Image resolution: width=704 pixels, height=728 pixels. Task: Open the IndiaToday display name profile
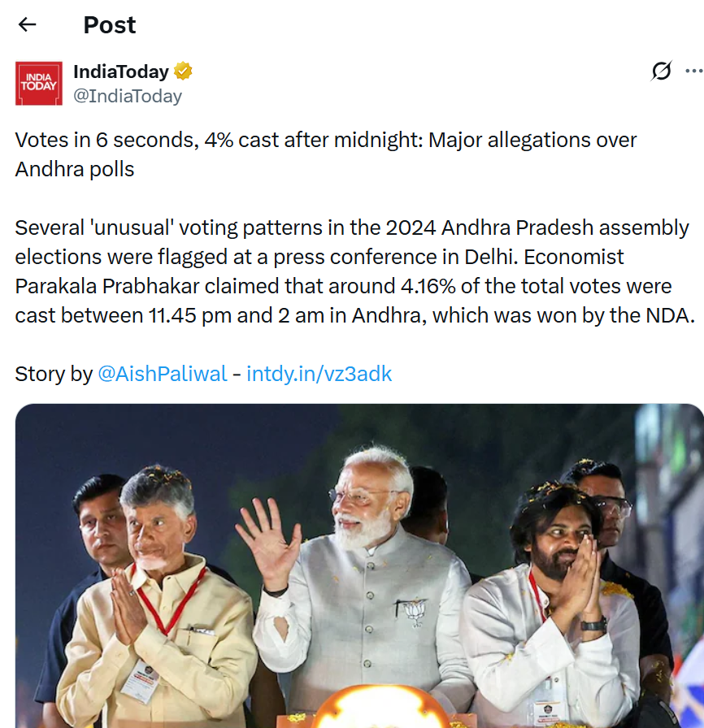[120, 71]
